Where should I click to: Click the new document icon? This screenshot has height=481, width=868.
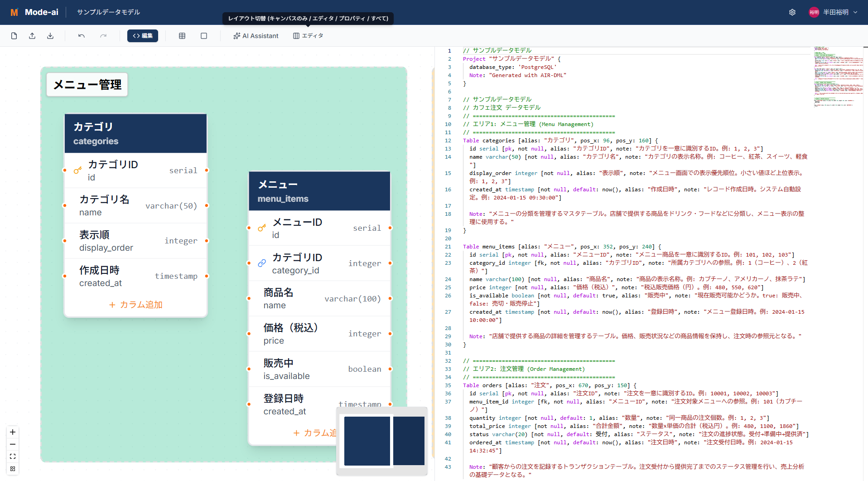[14, 36]
